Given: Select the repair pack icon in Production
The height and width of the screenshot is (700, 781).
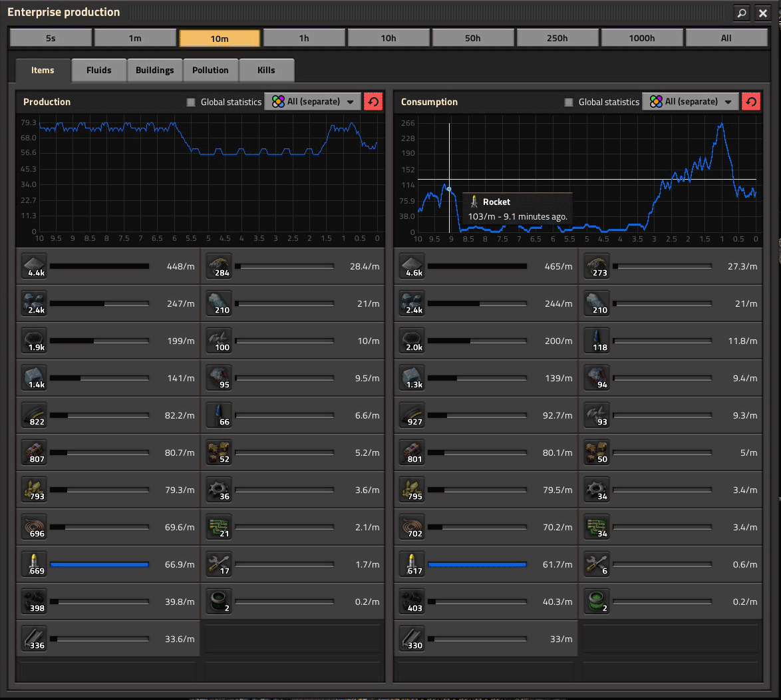Looking at the screenshot, I should click(x=219, y=564).
